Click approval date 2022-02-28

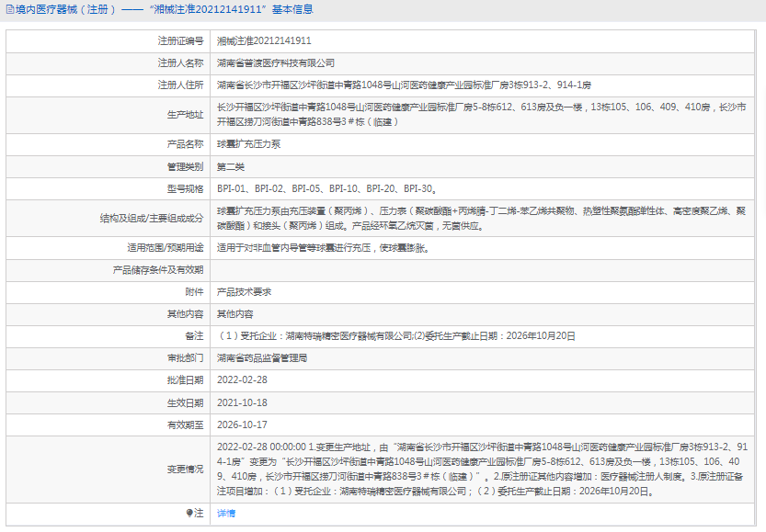(x=242, y=379)
